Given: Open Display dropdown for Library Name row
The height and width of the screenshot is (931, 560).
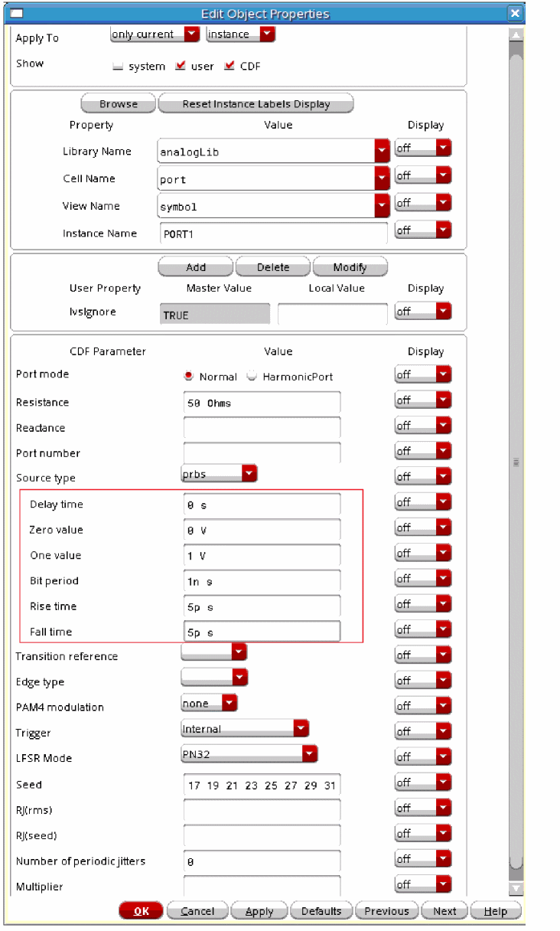Looking at the screenshot, I should coord(423,148).
